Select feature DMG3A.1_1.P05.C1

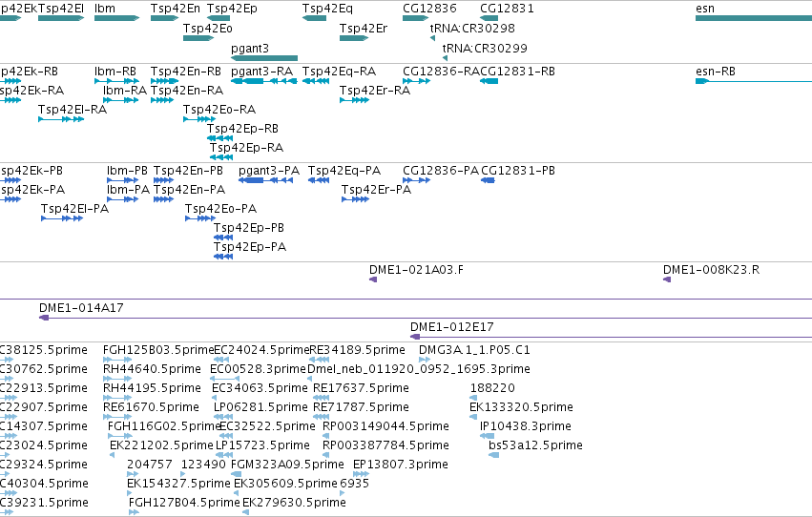tap(424, 360)
